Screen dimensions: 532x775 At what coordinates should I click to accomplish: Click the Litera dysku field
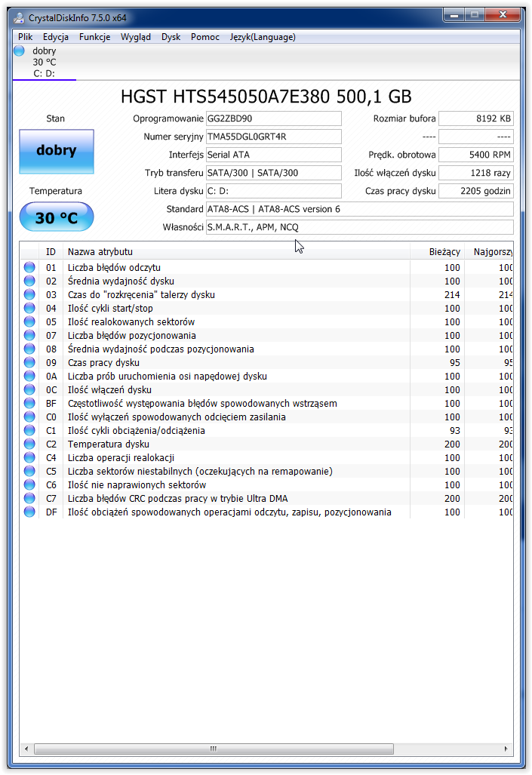[273, 191]
